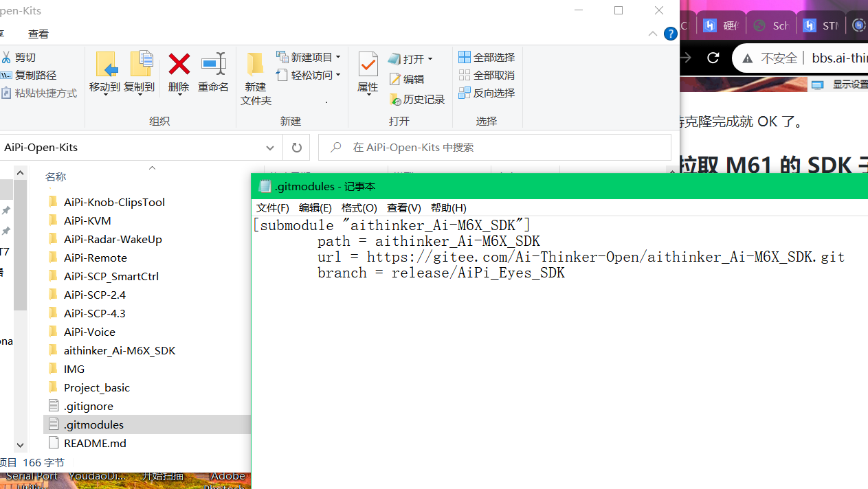Screen dimensions: 868x489
Task: Click the path = aithinker_Ai-M6X_SDK line
Action: pyautogui.click(x=428, y=241)
